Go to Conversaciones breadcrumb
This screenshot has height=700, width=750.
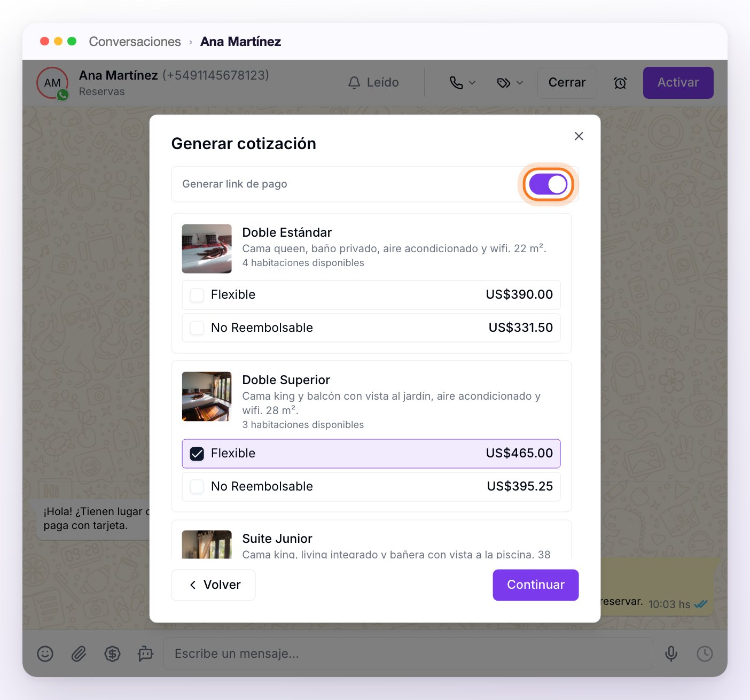135,42
